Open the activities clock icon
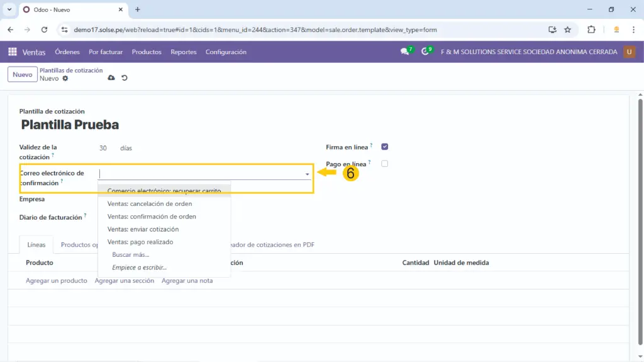Image resolution: width=644 pixels, height=362 pixels. click(425, 52)
